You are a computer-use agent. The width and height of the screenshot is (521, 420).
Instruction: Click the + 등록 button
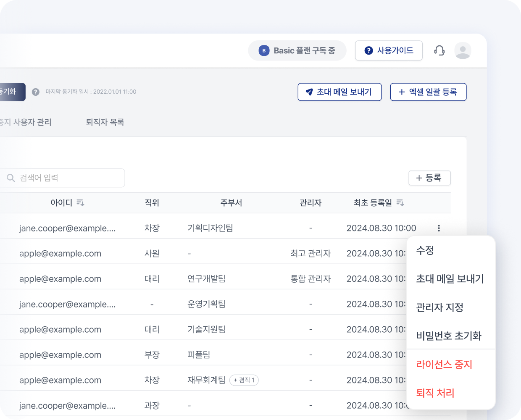[429, 178]
